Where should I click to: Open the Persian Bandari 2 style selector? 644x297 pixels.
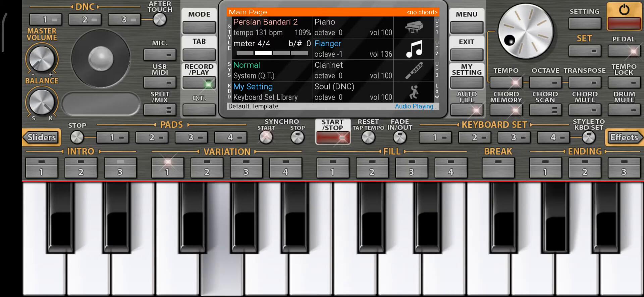click(x=265, y=22)
